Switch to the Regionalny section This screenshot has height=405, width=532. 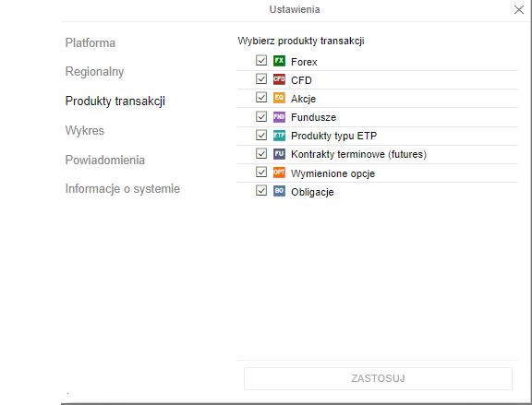tap(94, 72)
